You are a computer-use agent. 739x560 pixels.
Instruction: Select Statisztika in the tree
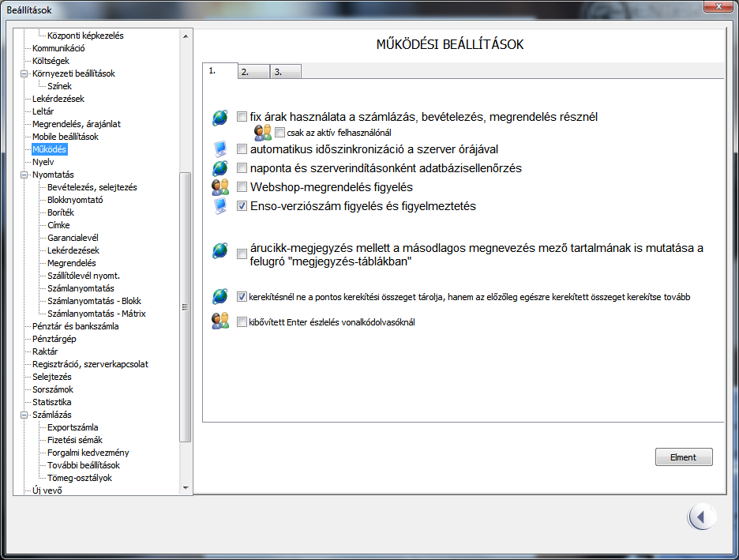51,403
